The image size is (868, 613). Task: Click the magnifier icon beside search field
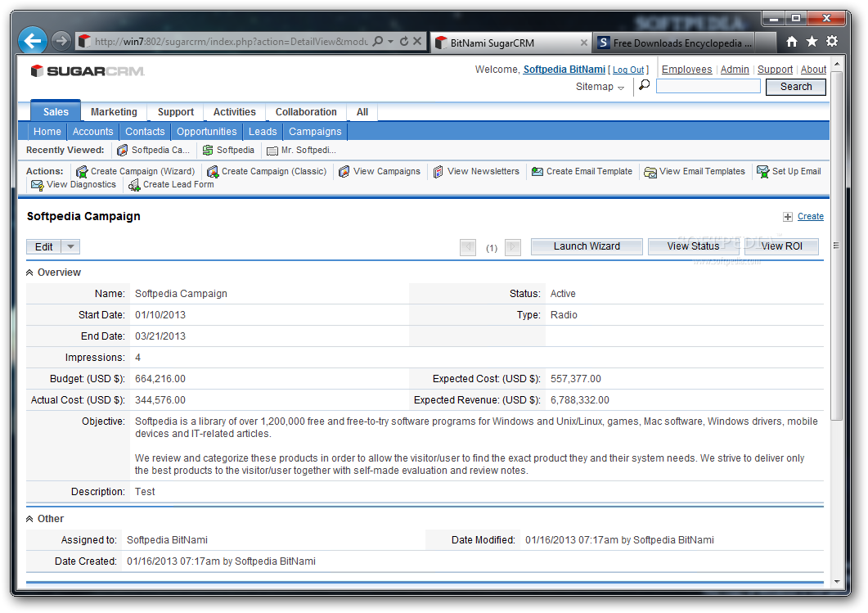click(x=645, y=85)
